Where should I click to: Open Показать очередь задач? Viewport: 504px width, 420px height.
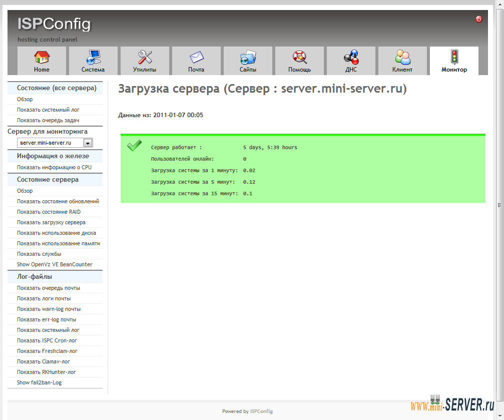point(48,120)
